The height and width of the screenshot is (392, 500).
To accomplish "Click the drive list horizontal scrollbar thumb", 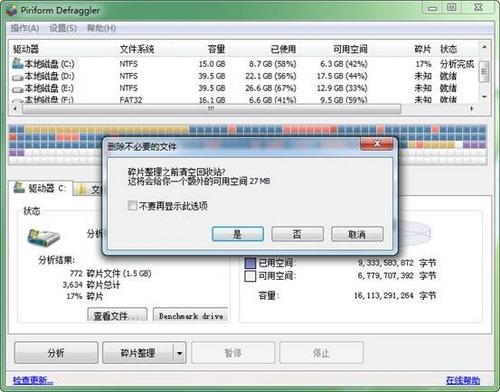I will point(211,109).
